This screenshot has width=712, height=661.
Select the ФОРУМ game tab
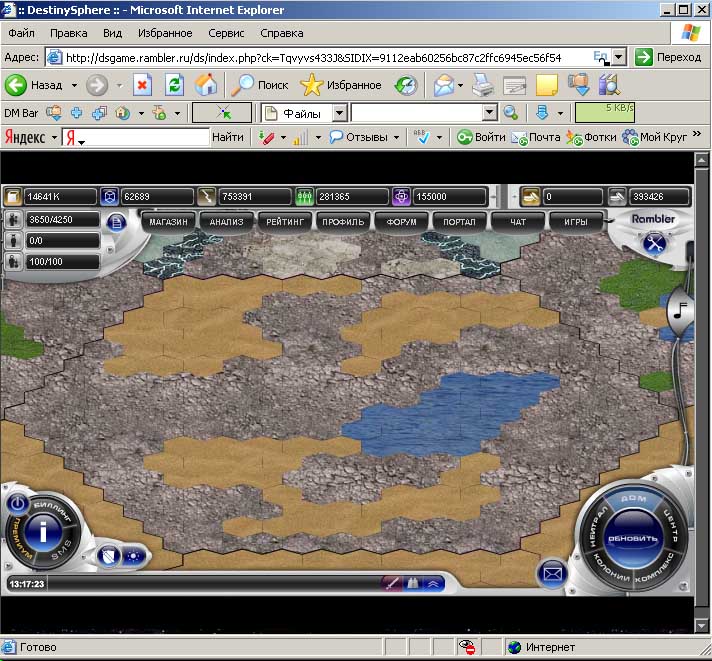(x=401, y=222)
